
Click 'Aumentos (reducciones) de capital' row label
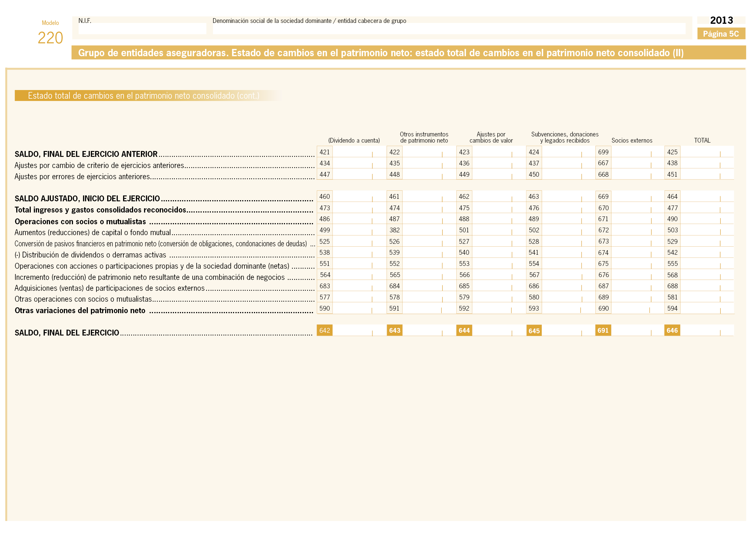pos(92,232)
